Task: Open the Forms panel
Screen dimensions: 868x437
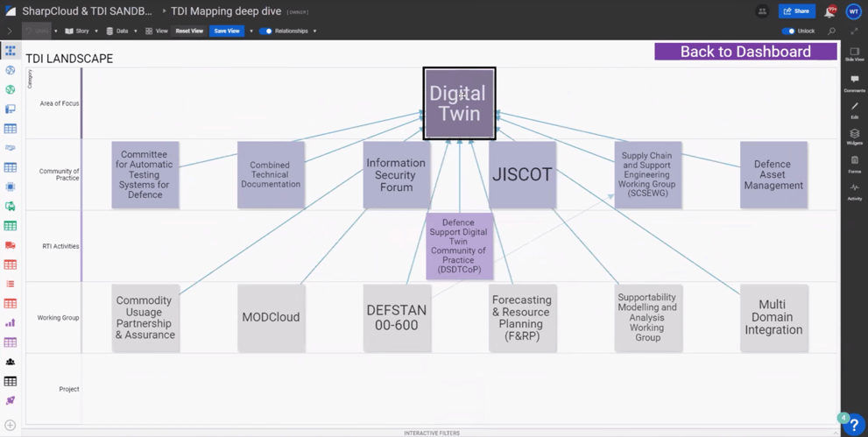Action: (854, 164)
